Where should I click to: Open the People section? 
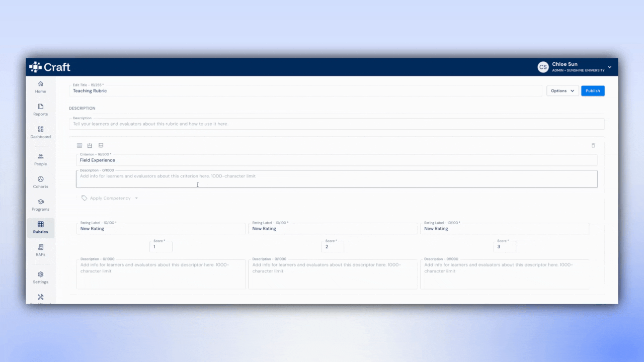tap(40, 159)
